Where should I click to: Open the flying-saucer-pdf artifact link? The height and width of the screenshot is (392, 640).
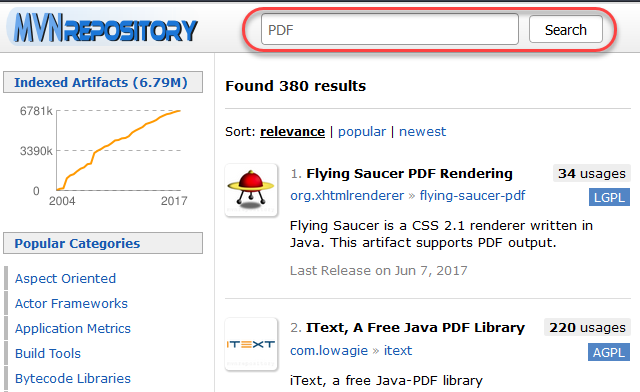[x=472, y=196]
